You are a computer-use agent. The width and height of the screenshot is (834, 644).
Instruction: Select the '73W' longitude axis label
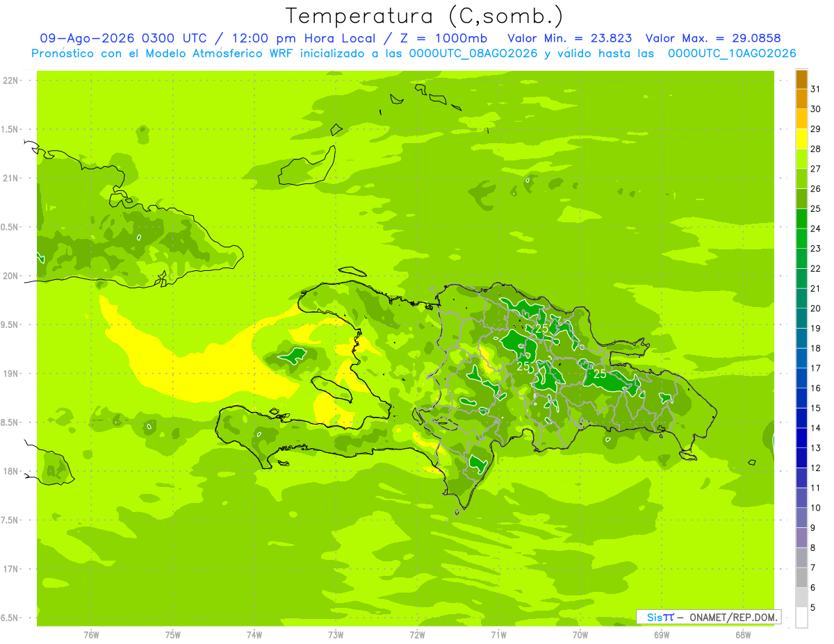pos(336,635)
